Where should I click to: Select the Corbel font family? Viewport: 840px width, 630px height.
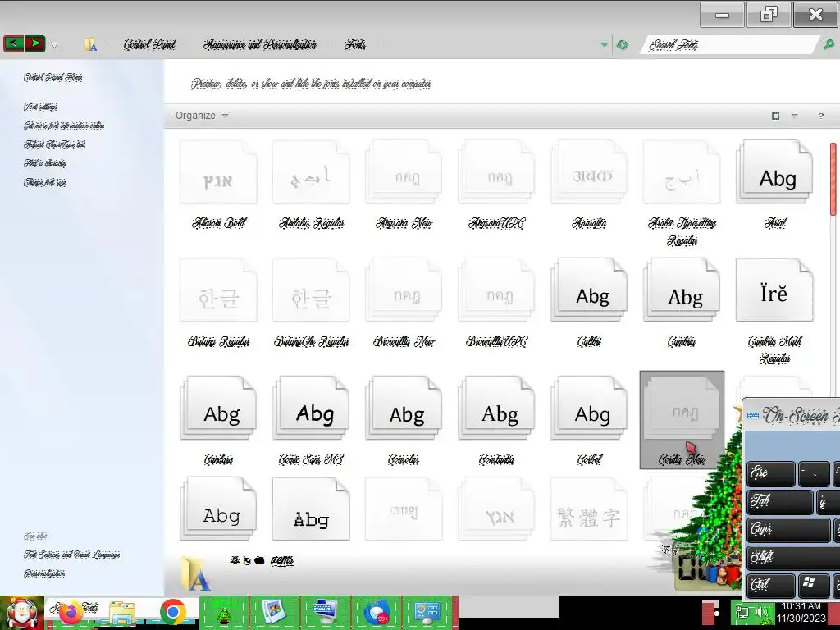pyautogui.click(x=589, y=421)
